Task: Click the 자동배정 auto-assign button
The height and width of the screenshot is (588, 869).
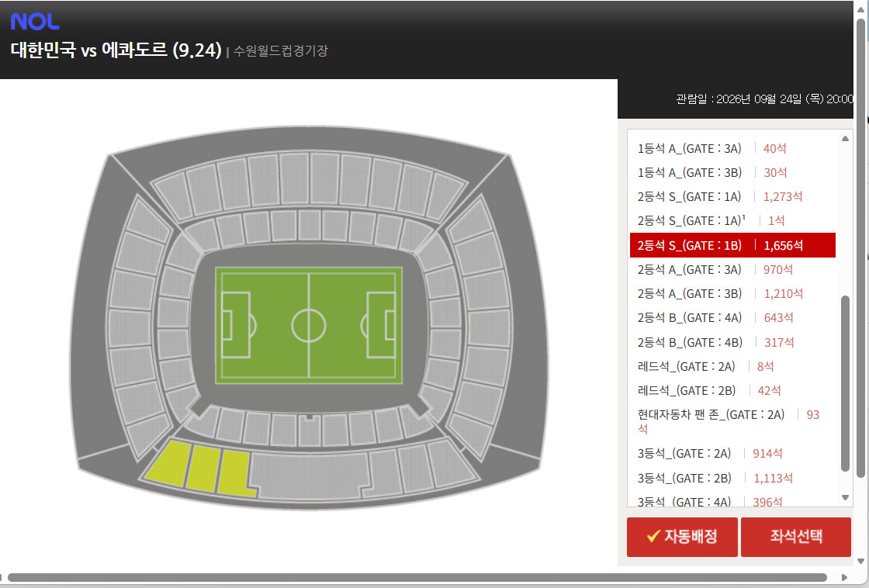Action: pos(682,537)
